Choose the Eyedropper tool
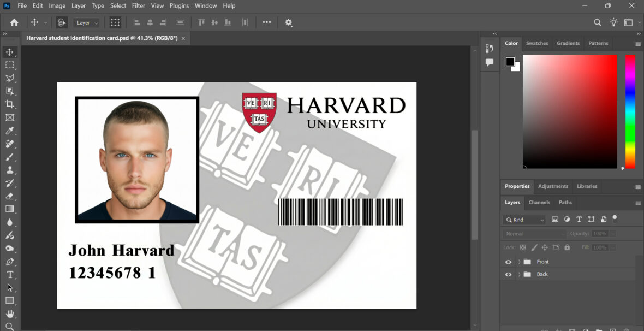This screenshot has width=644, height=331. pyautogui.click(x=10, y=131)
